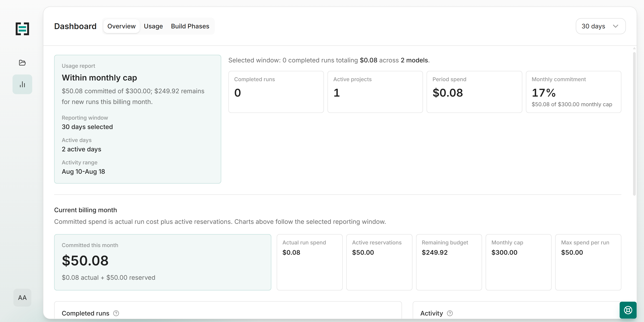Click '$50.08 of $300.00 monthly cap' text
644x322 pixels.
pyautogui.click(x=572, y=104)
